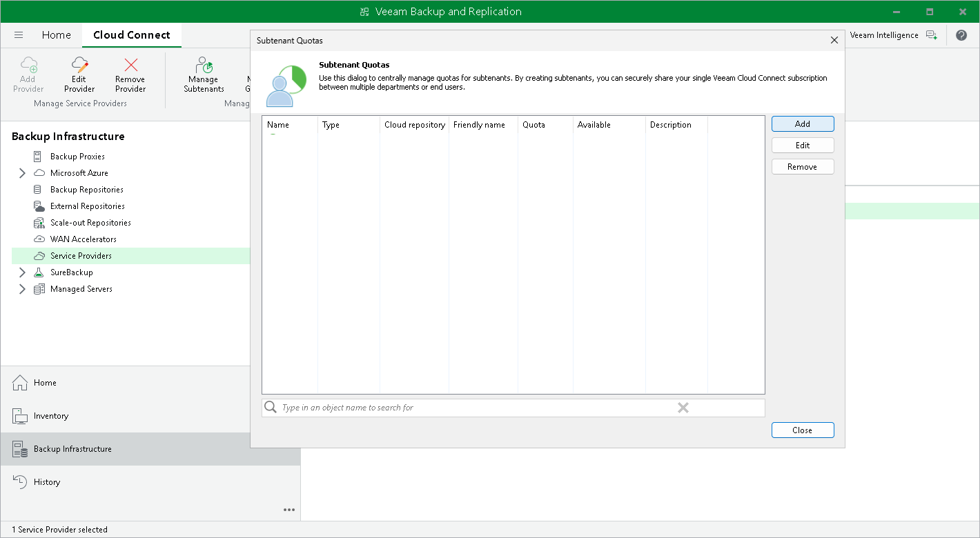Expand the Managed Servers tree node

(x=22, y=289)
